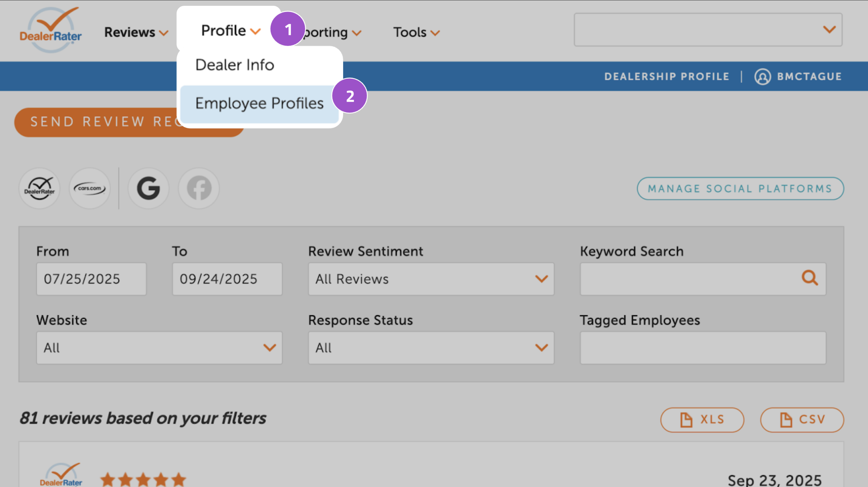Open the Website filter dropdown
Screen dimensions: 868x487
[159, 348]
